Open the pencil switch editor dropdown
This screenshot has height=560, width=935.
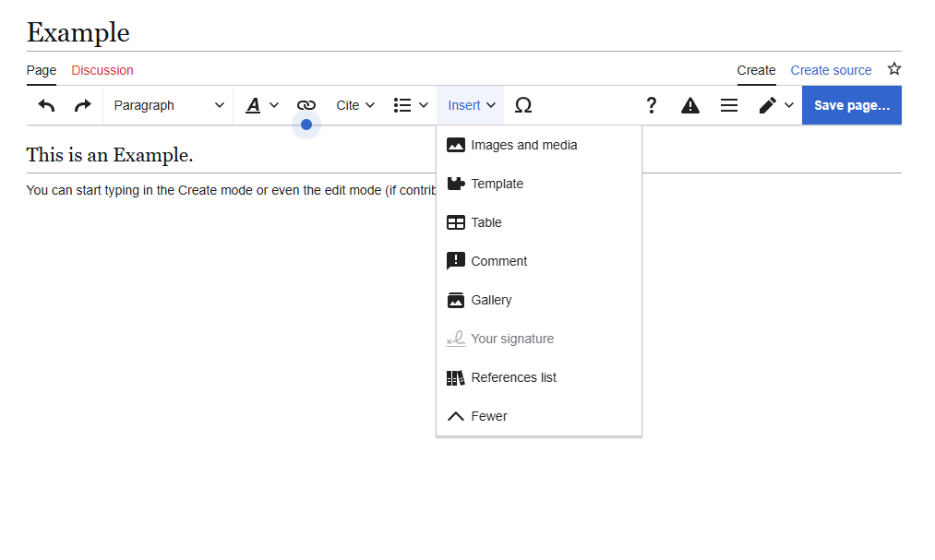click(775, 105)
